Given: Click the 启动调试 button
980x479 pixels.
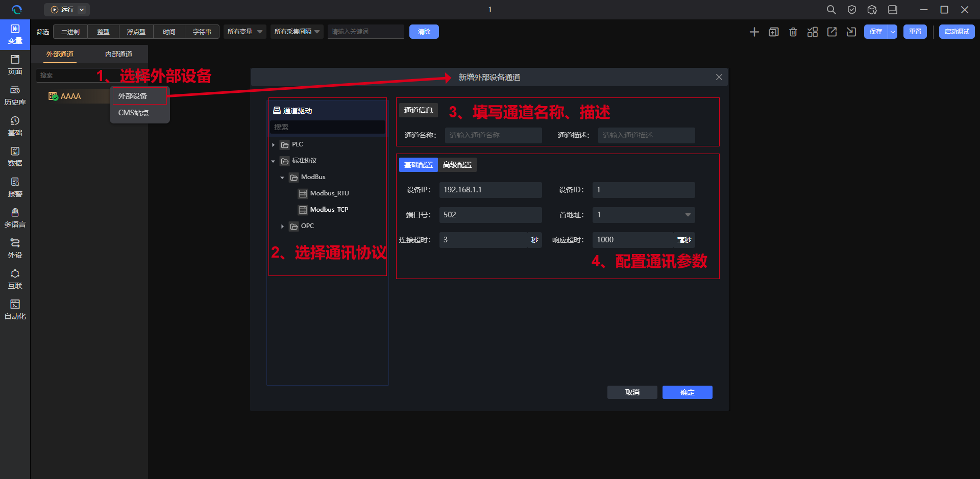Looking at the screenshot, I should tap(957, 32).
